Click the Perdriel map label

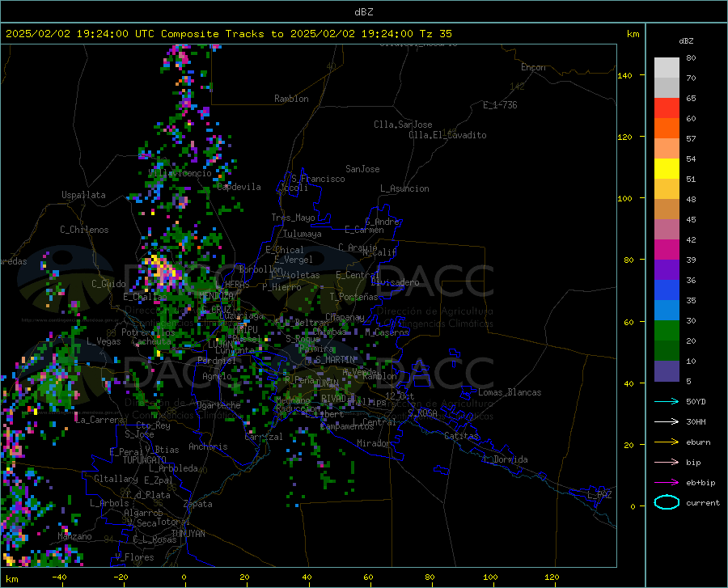click(x=217, y=360)
